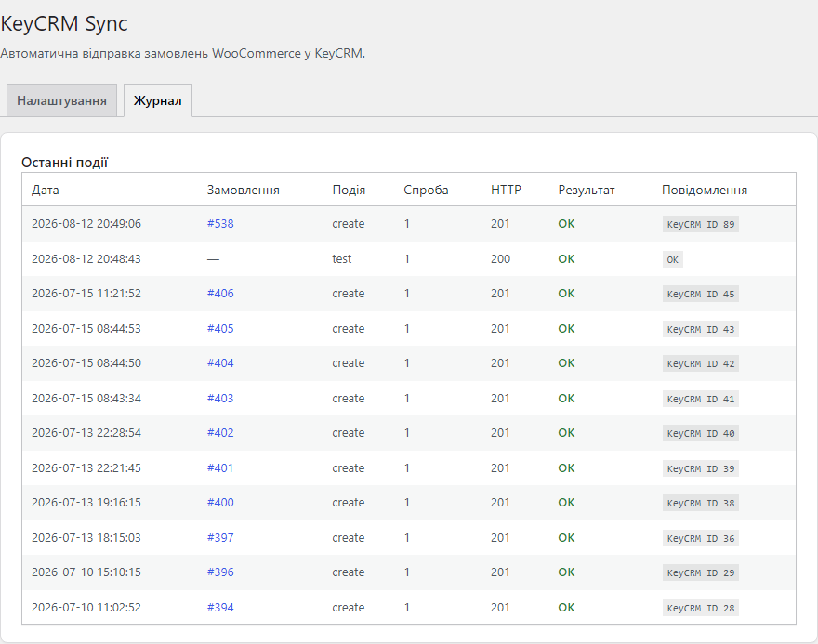Image resolution: width=818 pixels, height=644 pixels.
Task: Click the date 2026-07-13 19:16:15
Action: [x=86, y=503]
